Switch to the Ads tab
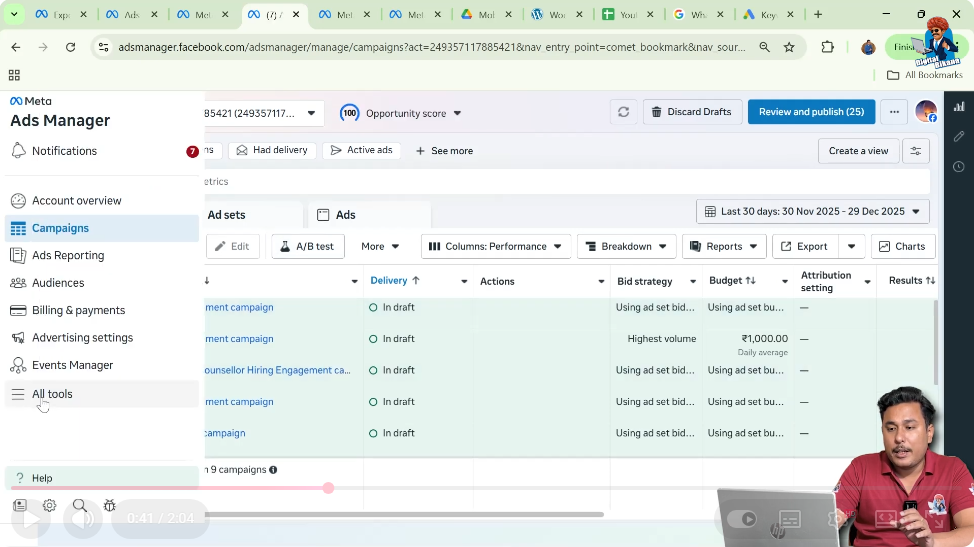 click(345, 215)
